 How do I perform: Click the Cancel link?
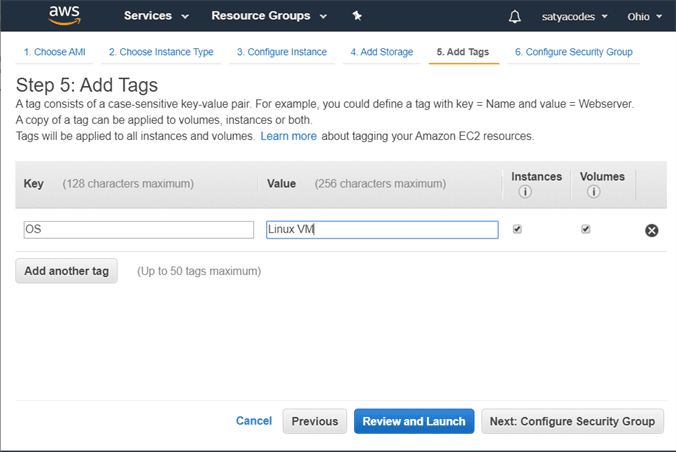pos(253,421)
